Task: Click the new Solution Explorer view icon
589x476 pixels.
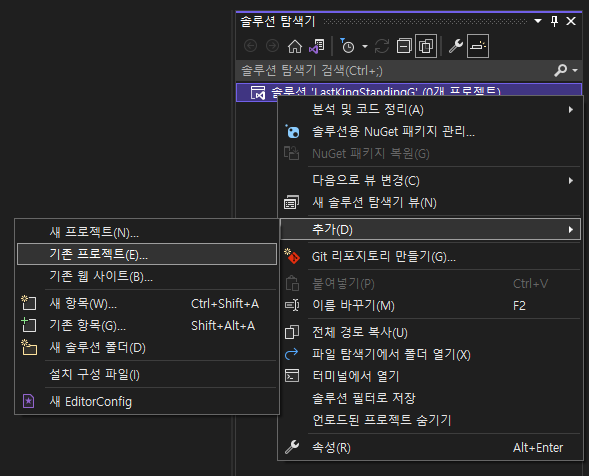Action: point(292,202)
